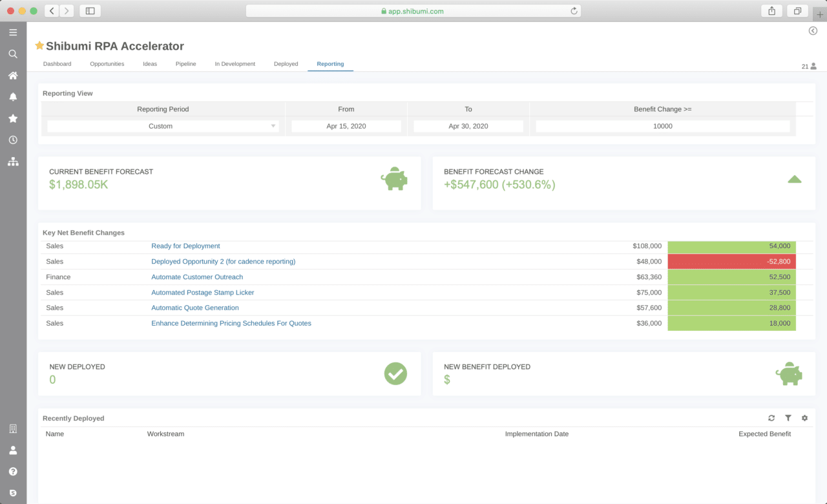The image size is (827, 504).
Task: Open the filter for Recently Deployed
Action: pyautogui.click(x=788, y=418)
